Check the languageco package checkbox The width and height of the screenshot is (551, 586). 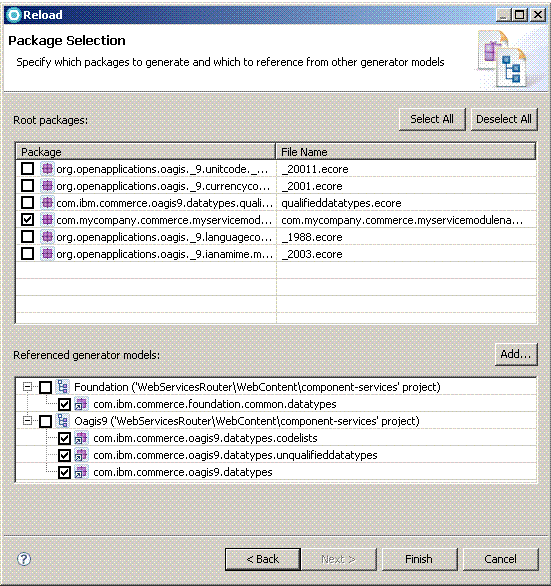[x=27, y=237]
